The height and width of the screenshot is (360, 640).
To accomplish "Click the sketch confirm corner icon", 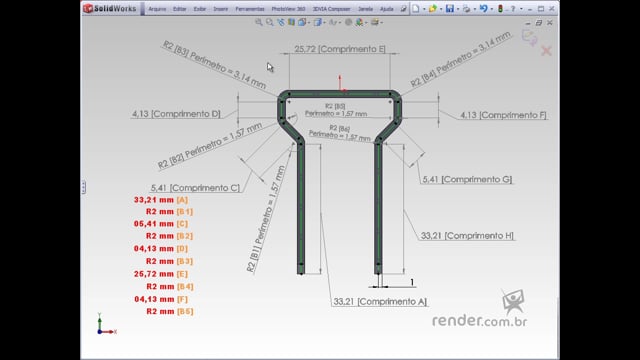I will pyautogui.click(x=529, y=38).
